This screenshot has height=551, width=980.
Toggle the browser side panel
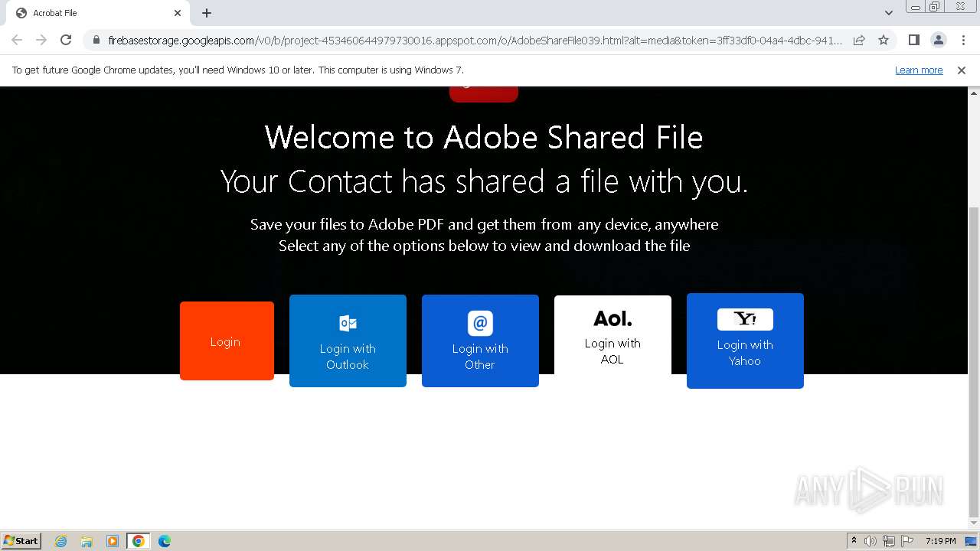pos(913,40)
